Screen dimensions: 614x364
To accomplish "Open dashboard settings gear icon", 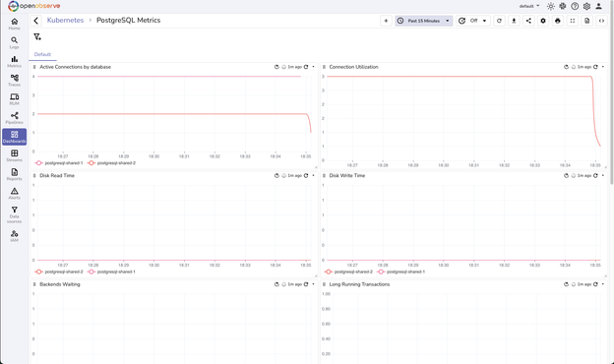I will click(543, 21).
